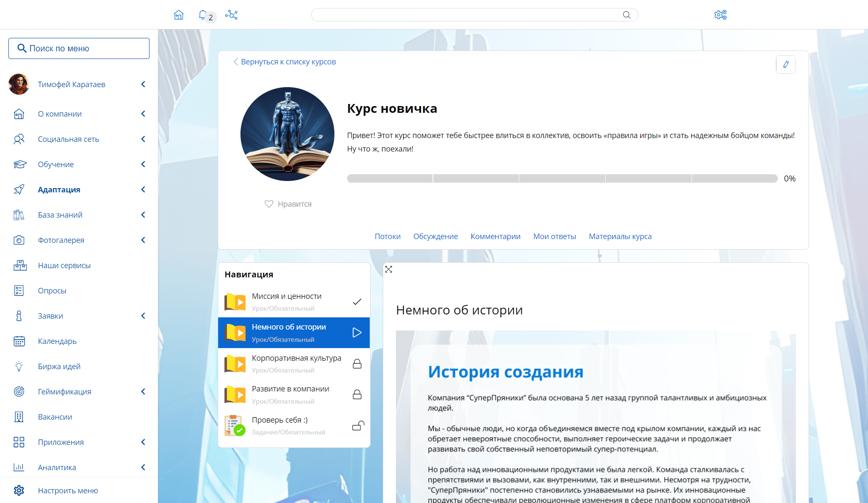The height and width of the screenshot is (503, 868).
Task: Click the gear icon beside Настроить меню
Action: (19, 490)
